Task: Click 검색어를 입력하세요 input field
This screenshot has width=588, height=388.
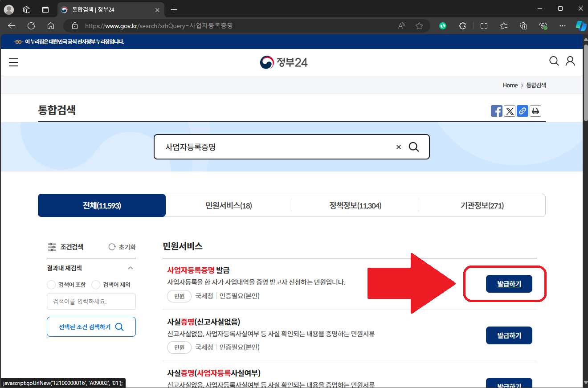Action: click(91, 302)
